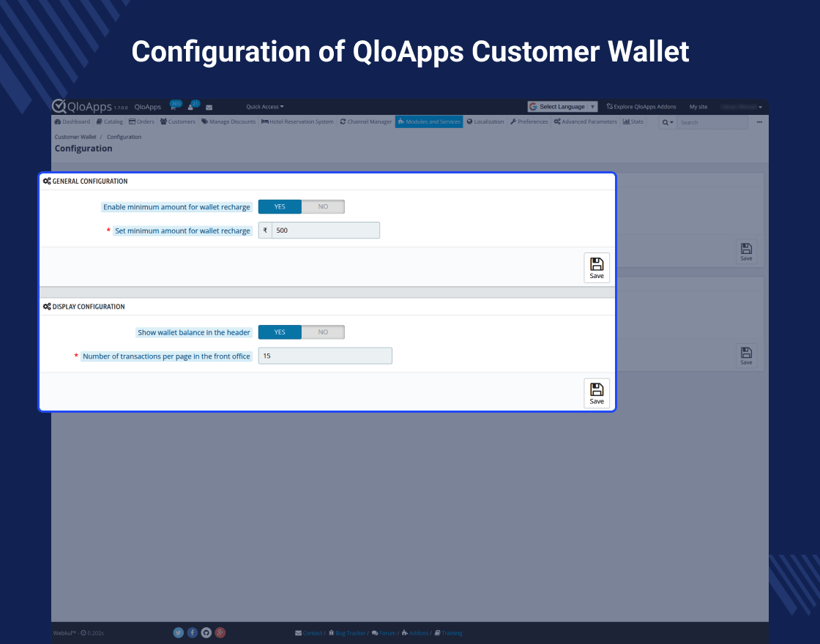Click the top Search input field
This screenshot has width=820, height=644.
coord(712,122)
